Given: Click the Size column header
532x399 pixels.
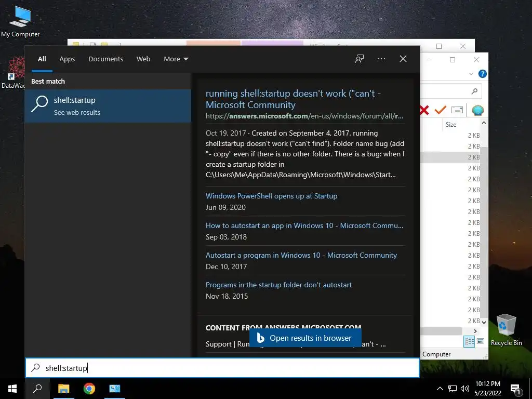Looking at the screenshot, I should (x=451, y=125).
